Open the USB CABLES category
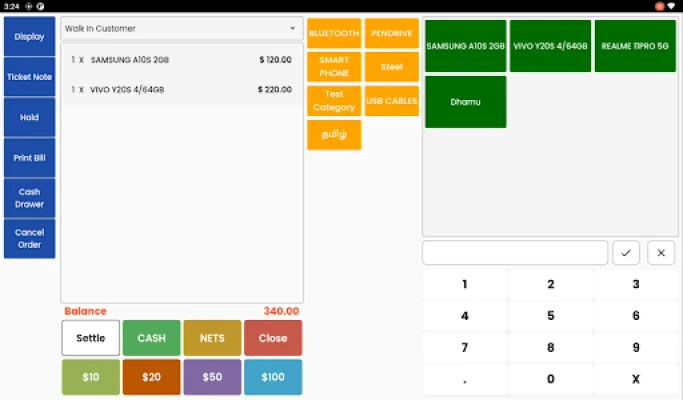Image resolution: width=683 pixels, height=400 pixels. click(x=392, y=101)
